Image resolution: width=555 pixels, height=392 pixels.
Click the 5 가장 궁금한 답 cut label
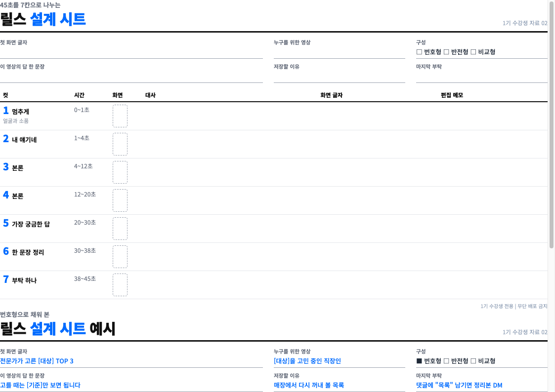(x=27, y=224)
